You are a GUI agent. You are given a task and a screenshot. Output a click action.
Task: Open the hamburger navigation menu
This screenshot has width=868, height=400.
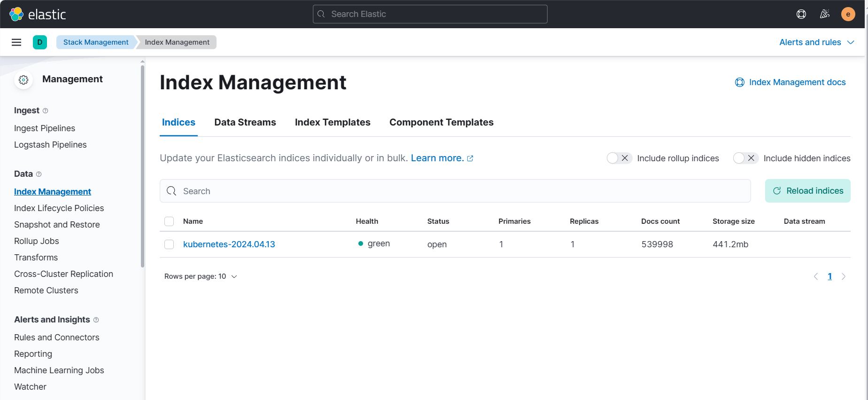[x=16, y=42]
